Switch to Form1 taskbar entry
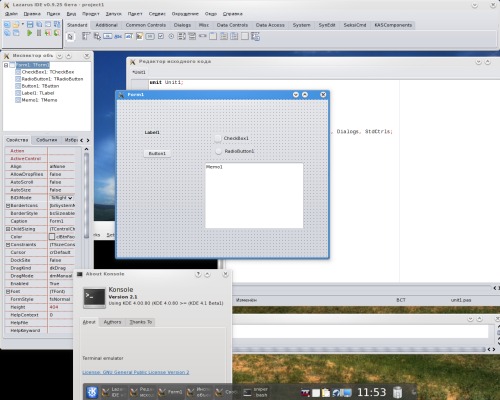Screen dimensions: 500x400 [171, 392]
